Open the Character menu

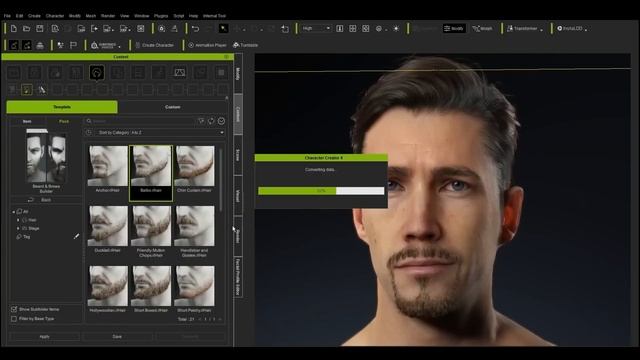point(55,16)
